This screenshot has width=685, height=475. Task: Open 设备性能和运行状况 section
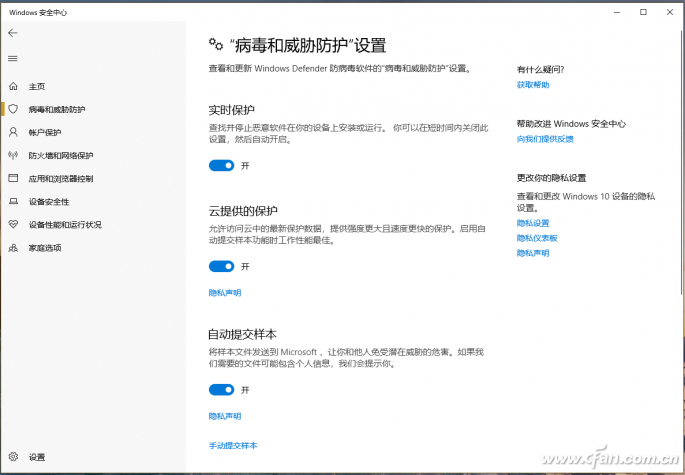(x=65, y=225)
